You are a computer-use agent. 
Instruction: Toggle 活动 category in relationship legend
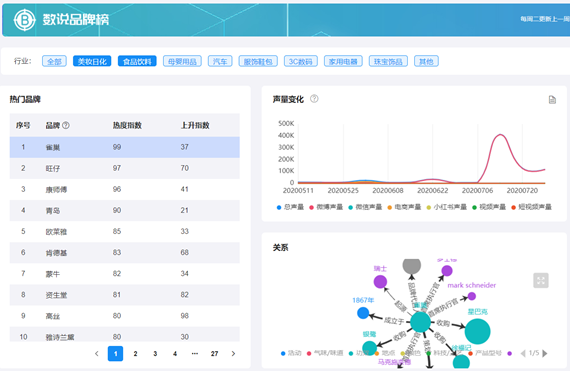click(x=291, y=353)
